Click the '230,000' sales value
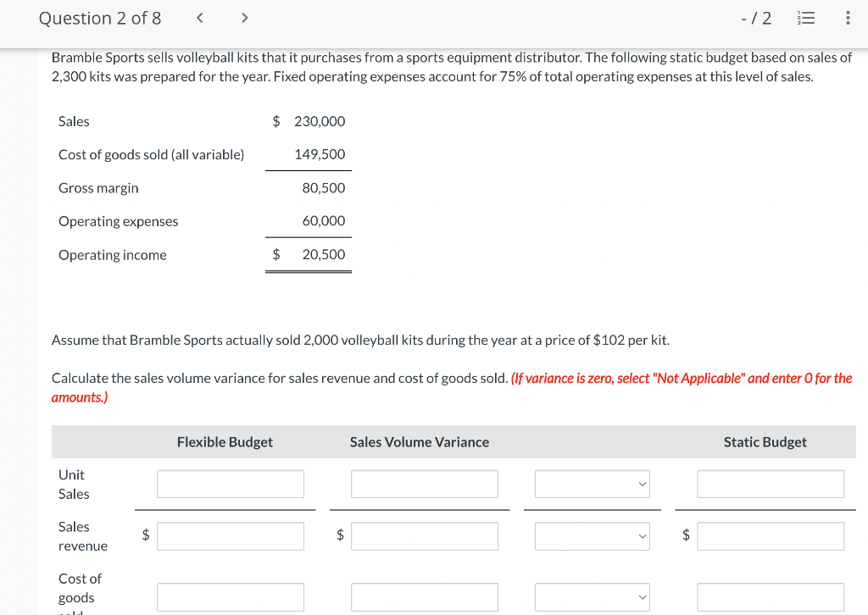This screenshot has width=868, height=615. point(320,121)
